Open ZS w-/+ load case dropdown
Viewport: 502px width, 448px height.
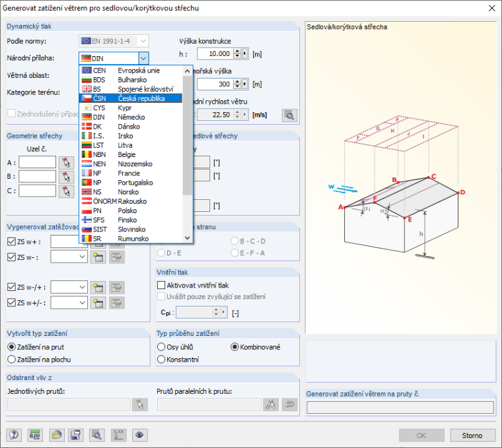pos(83,287)
